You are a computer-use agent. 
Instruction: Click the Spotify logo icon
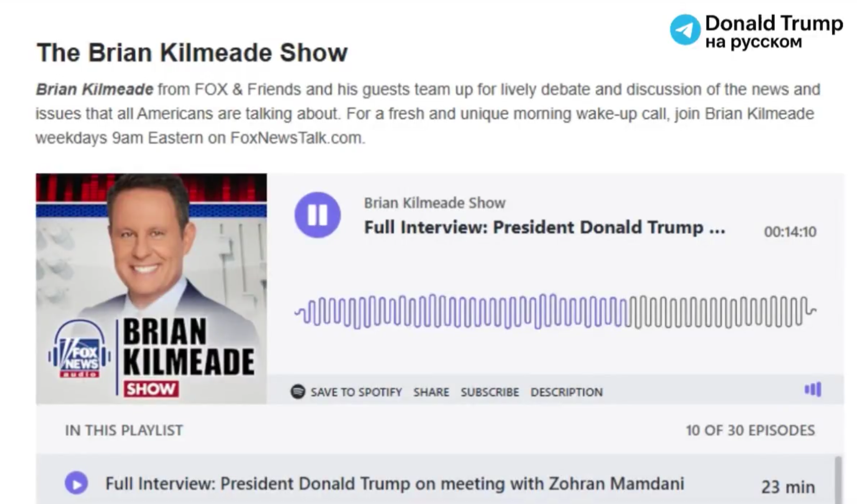[298, 391]
